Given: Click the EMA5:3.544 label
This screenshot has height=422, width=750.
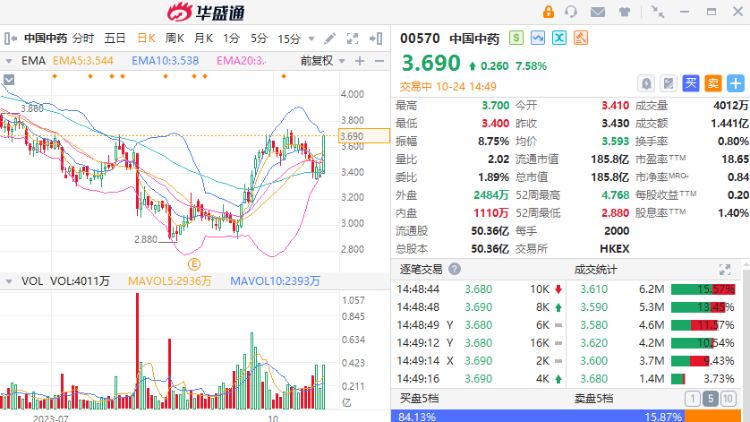Looking at the screenshot, I should click(83, 61).
